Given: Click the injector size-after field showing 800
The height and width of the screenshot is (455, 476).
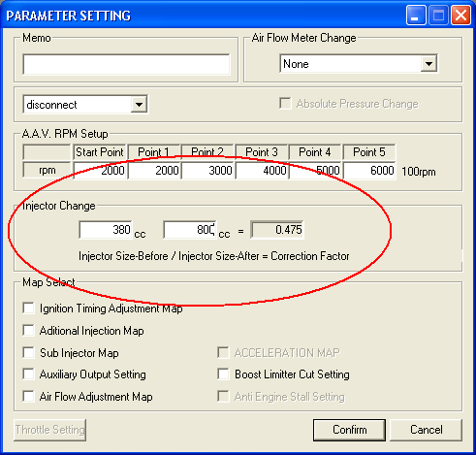Looking at the screenshot, I should 190,230.
